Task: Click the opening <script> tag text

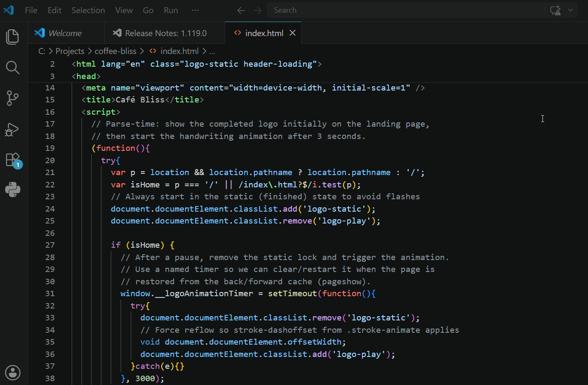Action: click(x=101, y=112)
